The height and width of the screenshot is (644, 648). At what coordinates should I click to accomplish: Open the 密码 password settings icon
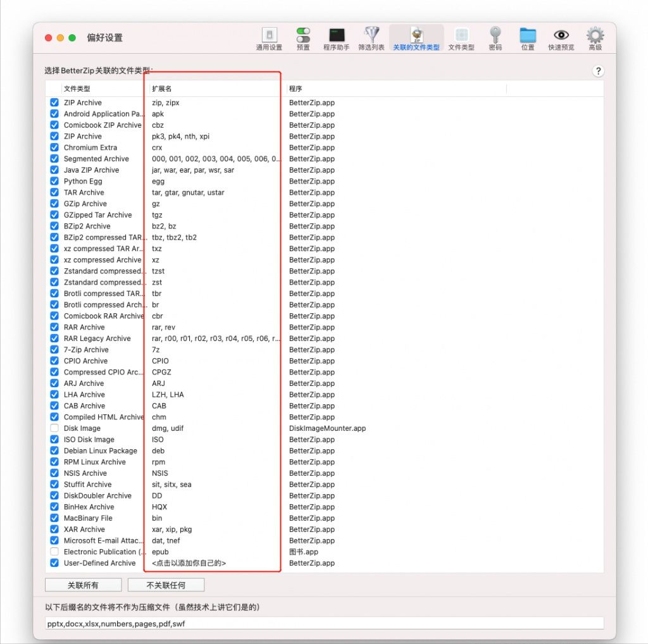(494, 37)
